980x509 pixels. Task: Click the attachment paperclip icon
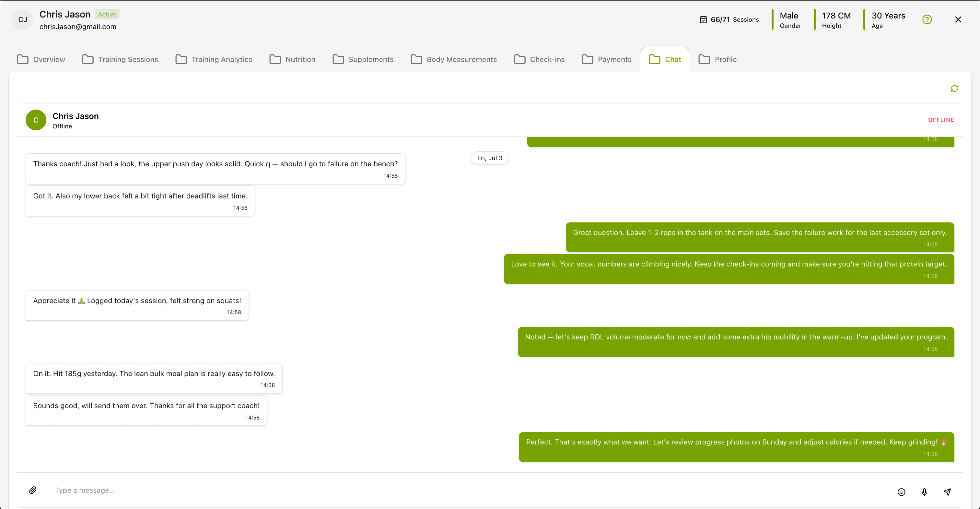click(x=33, y=490)
